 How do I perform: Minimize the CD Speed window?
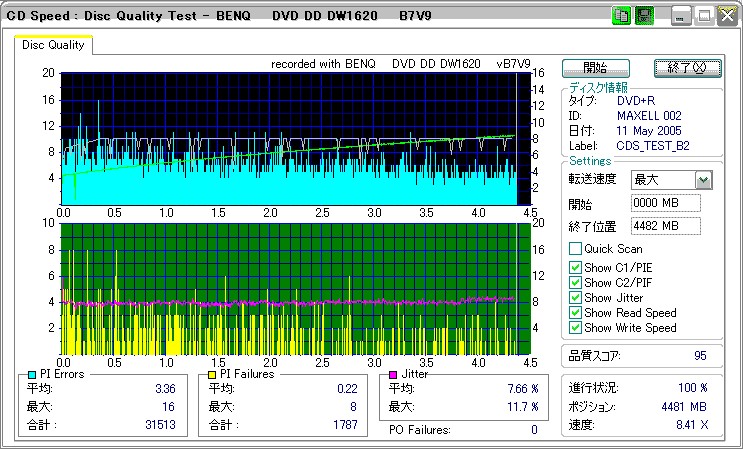[x=681, y=16]
